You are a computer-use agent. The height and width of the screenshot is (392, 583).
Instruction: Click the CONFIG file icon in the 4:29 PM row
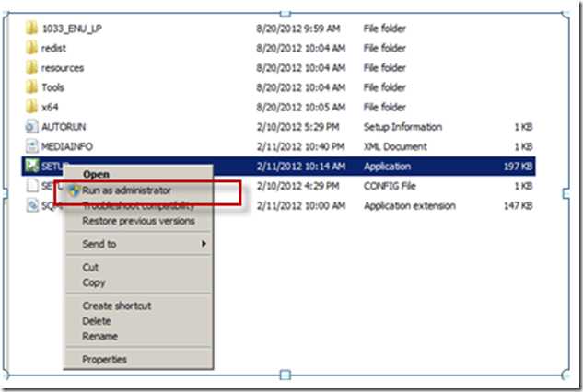point(32,185)
